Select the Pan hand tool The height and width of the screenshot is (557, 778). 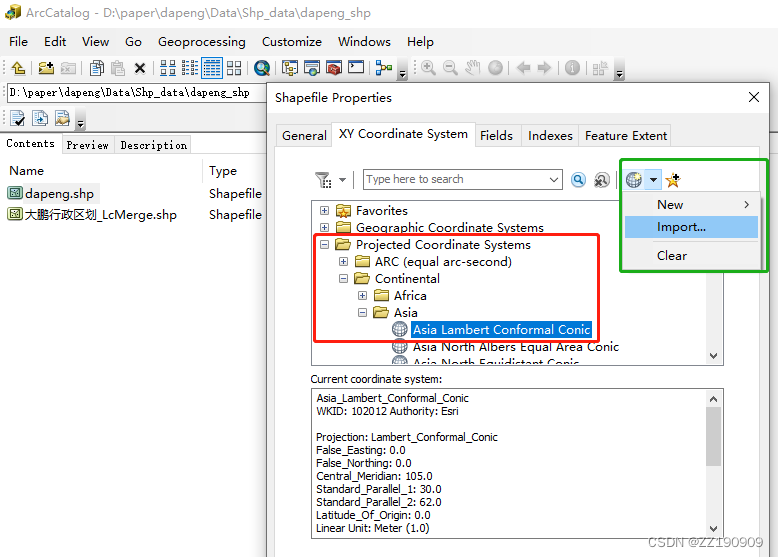tap(473, 68)
